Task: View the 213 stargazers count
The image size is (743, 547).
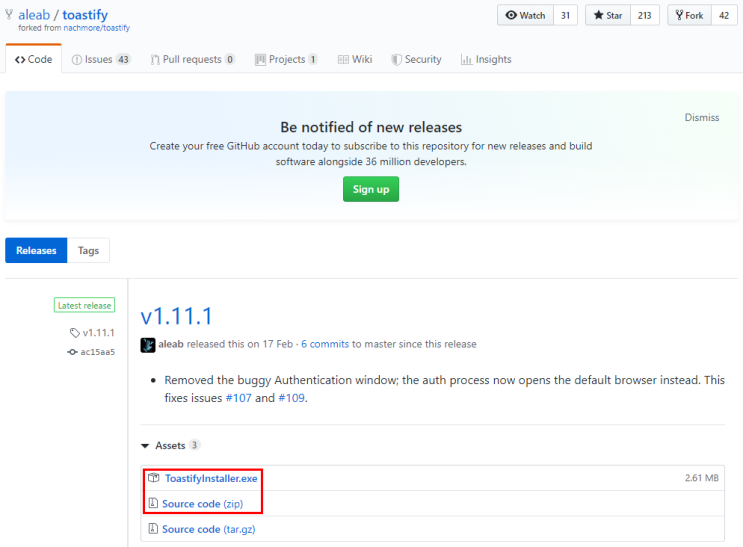Action: tap(644, 15)
